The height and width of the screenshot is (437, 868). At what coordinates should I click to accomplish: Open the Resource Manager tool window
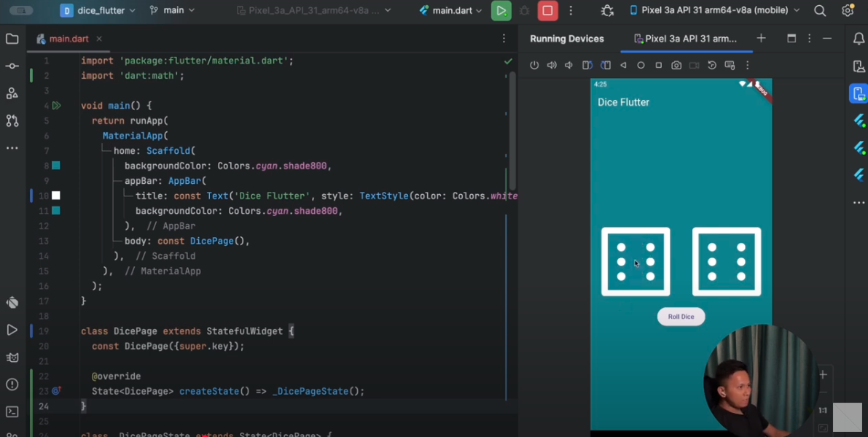pyautogui.click(x=12, y=93)
